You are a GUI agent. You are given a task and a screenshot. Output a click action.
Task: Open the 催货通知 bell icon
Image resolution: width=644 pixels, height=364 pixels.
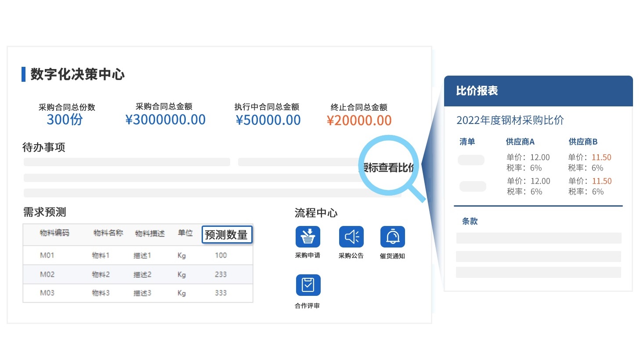point(392,237)
